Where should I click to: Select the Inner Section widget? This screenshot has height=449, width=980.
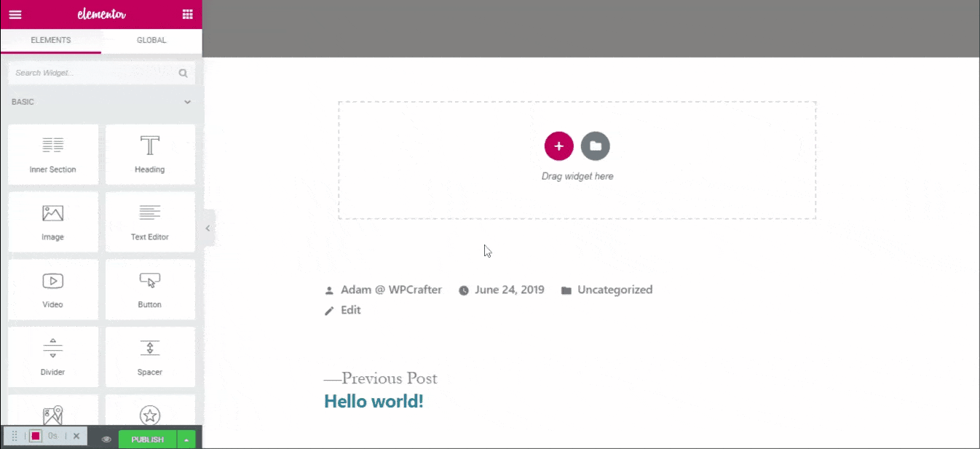(53, 154)
